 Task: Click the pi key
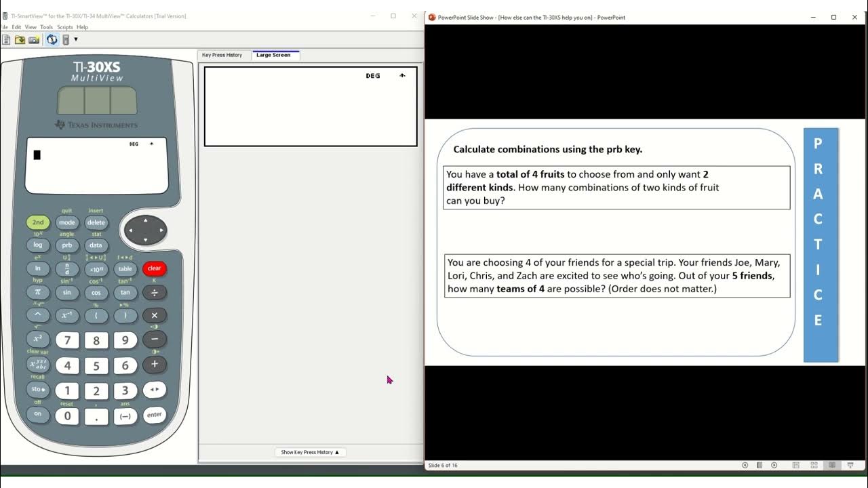38,292
